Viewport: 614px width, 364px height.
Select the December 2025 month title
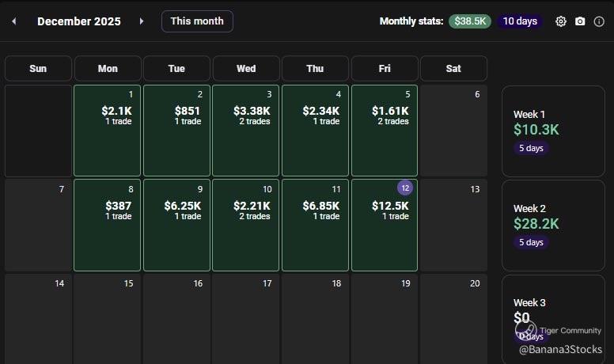pos(79,21)
